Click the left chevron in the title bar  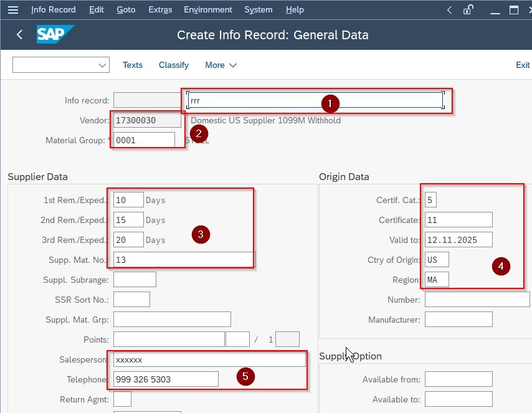[449, 10]
